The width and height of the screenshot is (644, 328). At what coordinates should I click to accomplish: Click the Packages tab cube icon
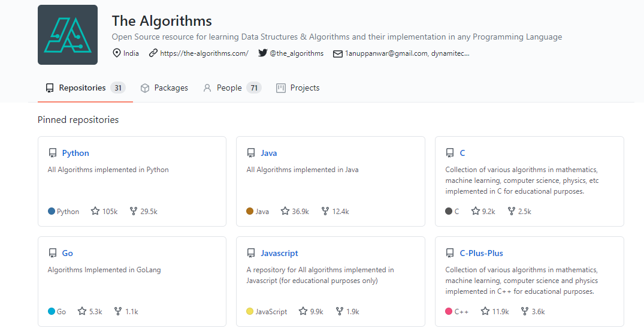pos(144,88)
